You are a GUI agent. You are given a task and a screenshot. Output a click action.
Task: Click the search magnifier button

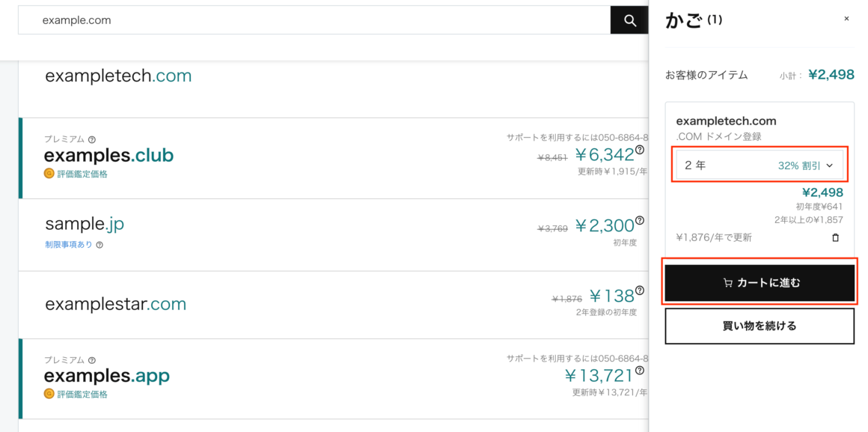pyautogui.click(x=629, y=20)
